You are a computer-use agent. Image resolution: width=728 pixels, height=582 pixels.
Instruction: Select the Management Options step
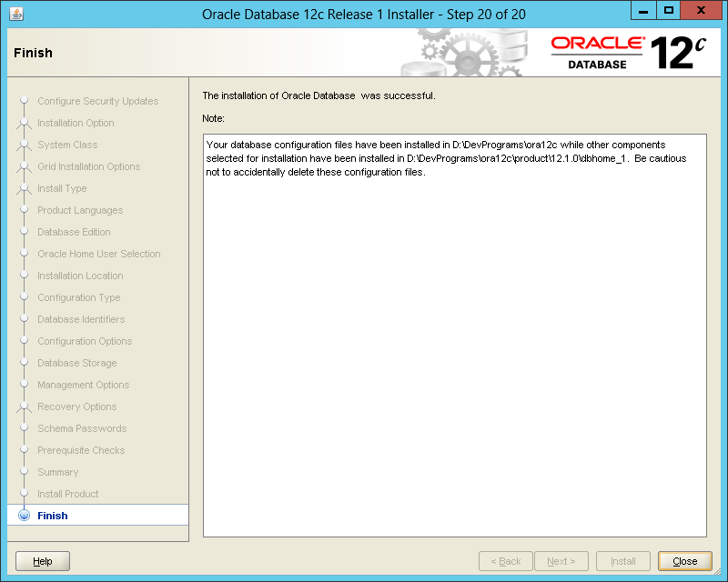click(84, 385)
